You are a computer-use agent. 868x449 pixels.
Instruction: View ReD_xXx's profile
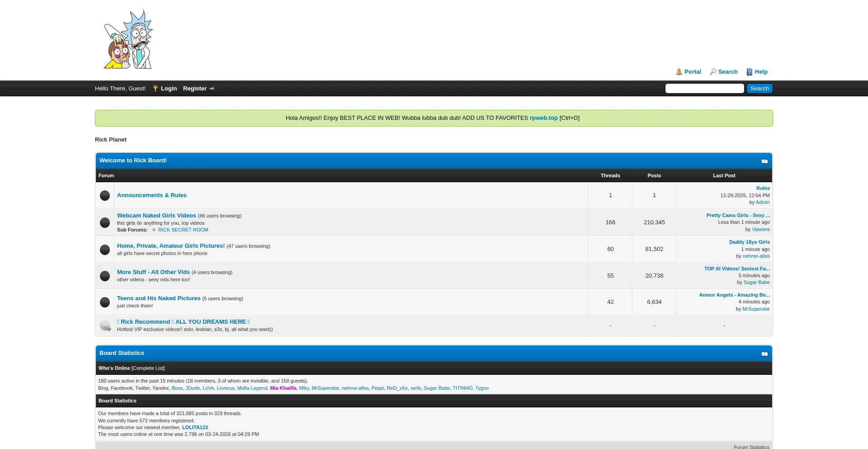tap(397, 388)
